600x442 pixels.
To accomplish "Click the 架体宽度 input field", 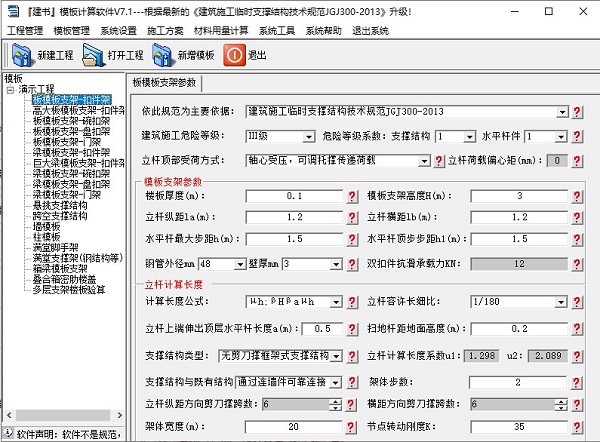I will tap(293, 427).
